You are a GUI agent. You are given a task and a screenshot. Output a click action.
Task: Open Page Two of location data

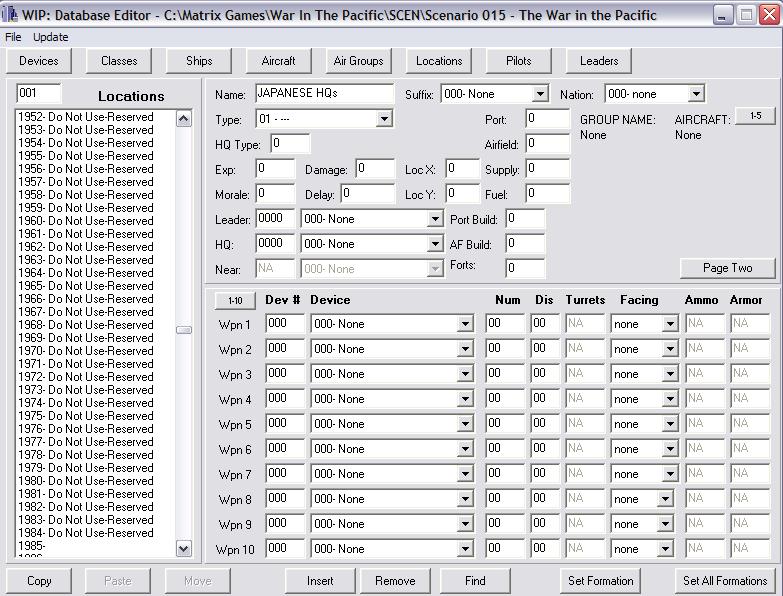pos(728,268)
